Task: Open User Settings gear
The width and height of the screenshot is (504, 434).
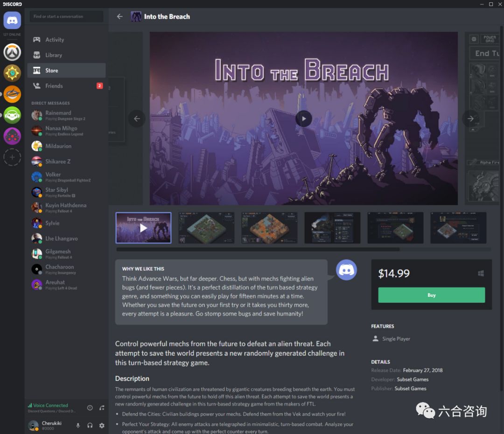Action: pyautogui.click(x=102, y=425)
